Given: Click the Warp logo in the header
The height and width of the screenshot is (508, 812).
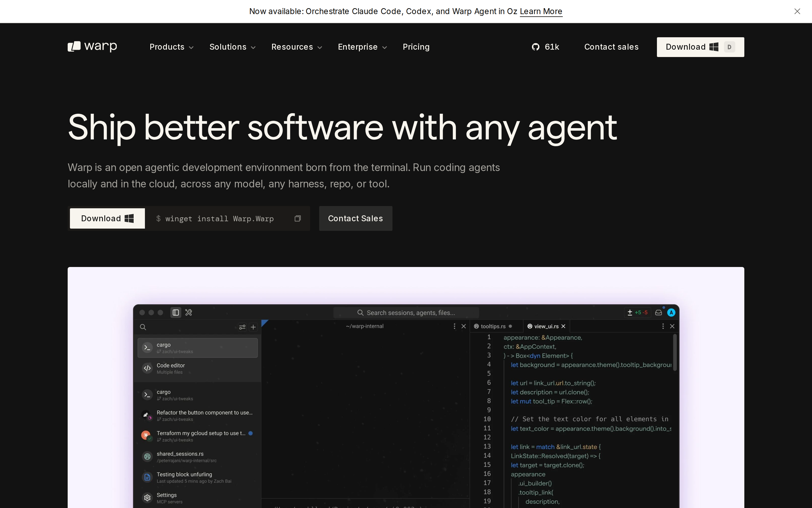Looking at the screenshot, I should point(92,47).
